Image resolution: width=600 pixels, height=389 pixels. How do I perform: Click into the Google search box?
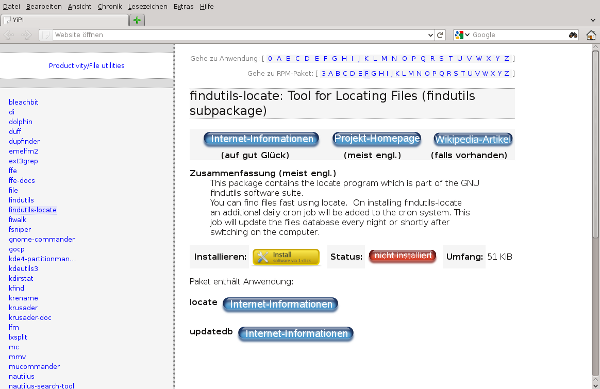tap(520, 35)
